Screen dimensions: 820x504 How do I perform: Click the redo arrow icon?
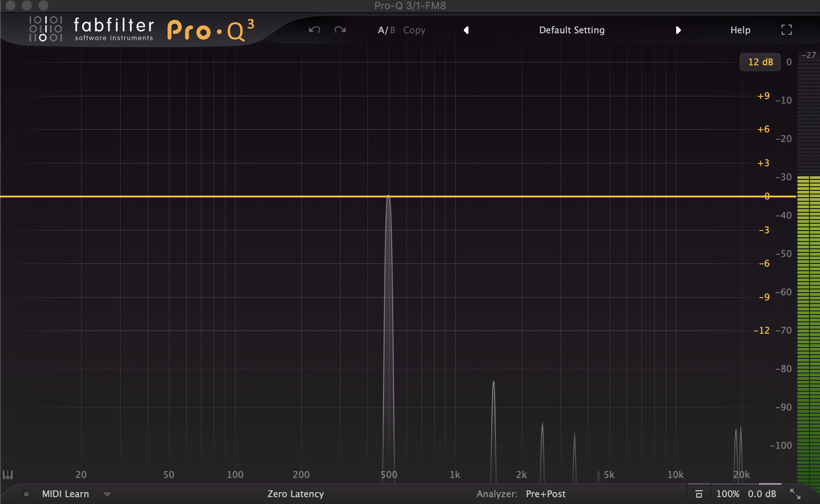pos(340,30)
